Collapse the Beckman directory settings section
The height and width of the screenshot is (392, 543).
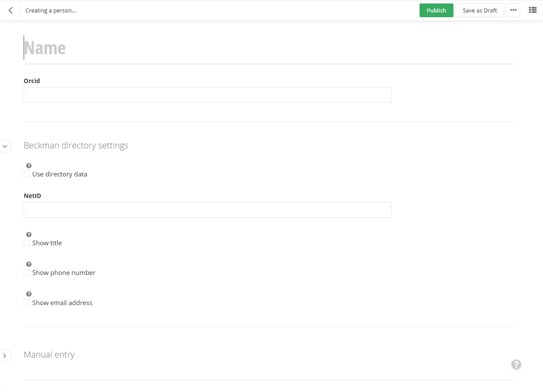point(6,146)
